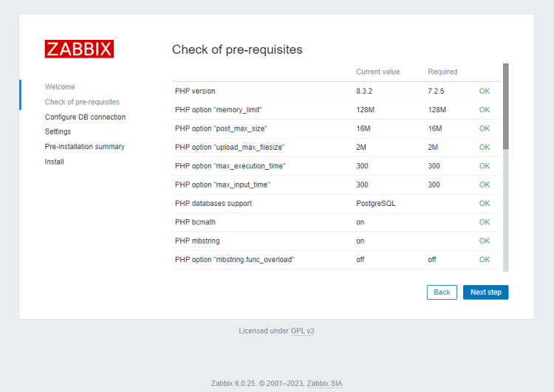Go to Configure DB connection step
554x392 pixels.
[85, 117]
